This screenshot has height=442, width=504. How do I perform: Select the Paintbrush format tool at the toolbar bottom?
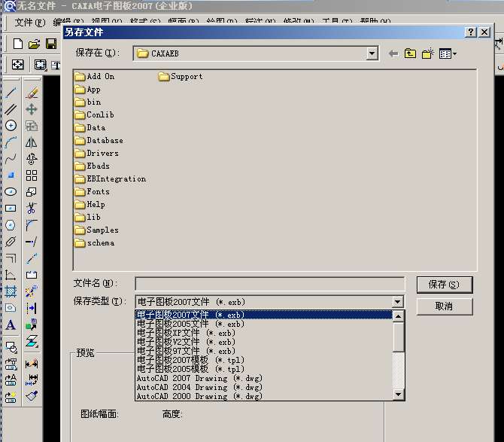[32, 396]
